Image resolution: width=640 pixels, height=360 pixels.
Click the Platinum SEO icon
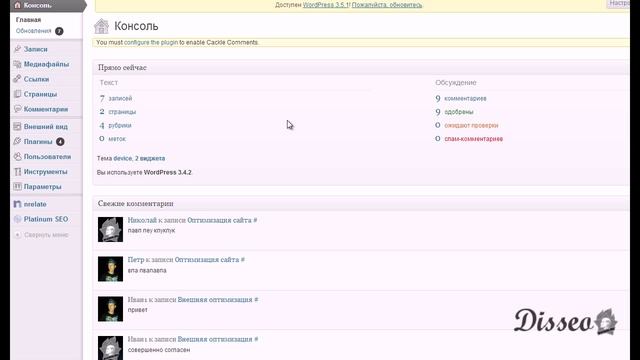[x=17, y=219]
